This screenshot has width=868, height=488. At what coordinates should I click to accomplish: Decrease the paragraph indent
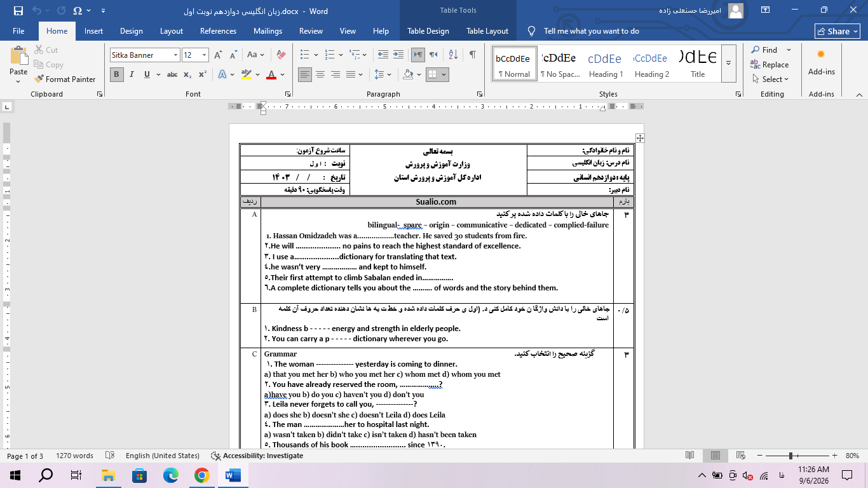(x=383, y=55)
